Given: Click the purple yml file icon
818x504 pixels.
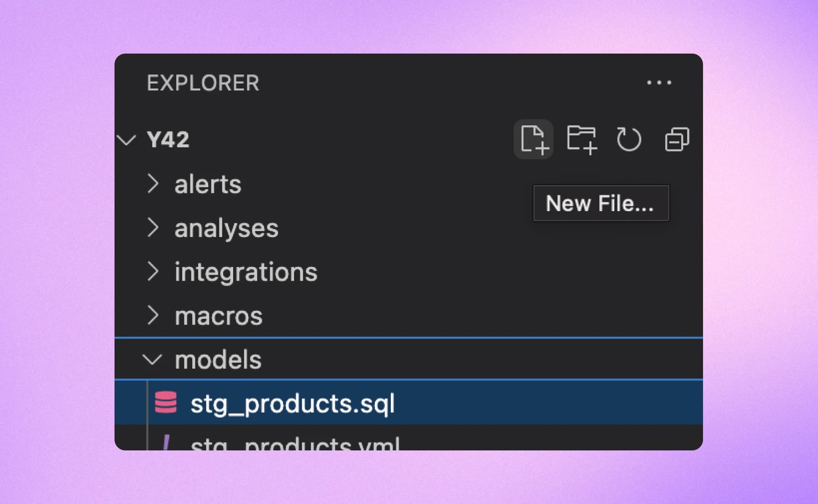Looking at the screenshot, I should coord(166,442).
